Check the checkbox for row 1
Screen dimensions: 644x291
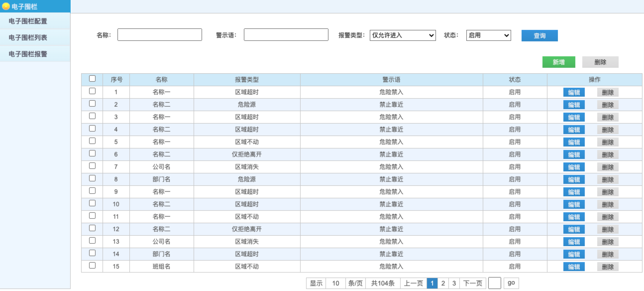[x=92, y=91]
